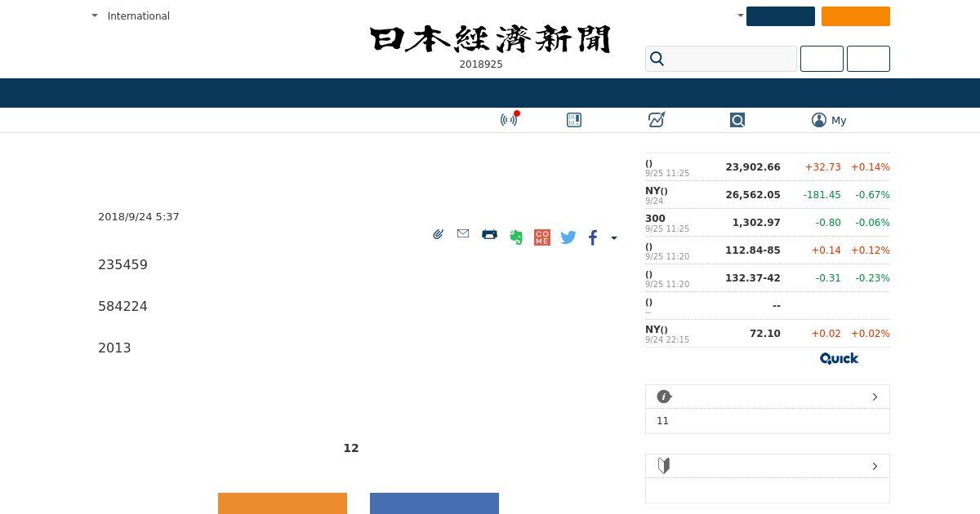The height and width of the screenshot is (514, 980).
Task: Open the International edition dropdown
Action: 131,16
